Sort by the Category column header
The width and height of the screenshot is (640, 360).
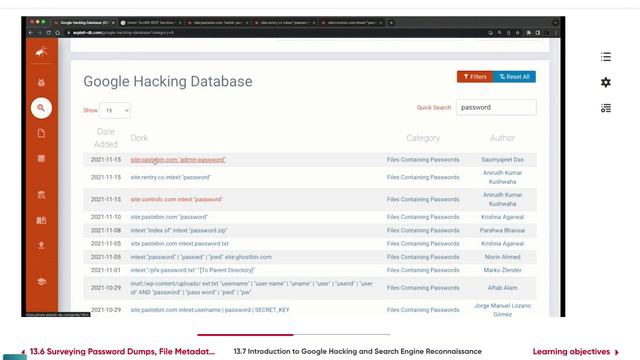point(423,138)
